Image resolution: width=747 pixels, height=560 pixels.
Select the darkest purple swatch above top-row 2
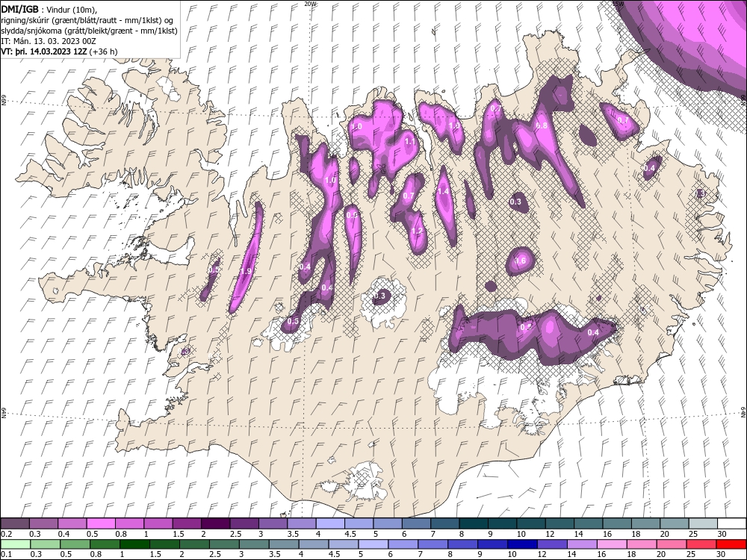point(215,523)
